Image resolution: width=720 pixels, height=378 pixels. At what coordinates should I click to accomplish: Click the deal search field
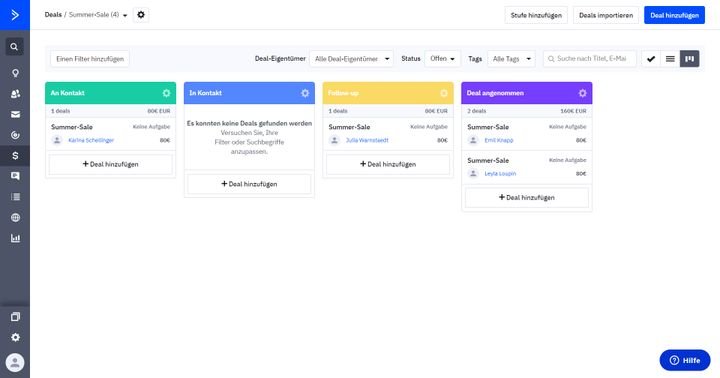point(590,59)
